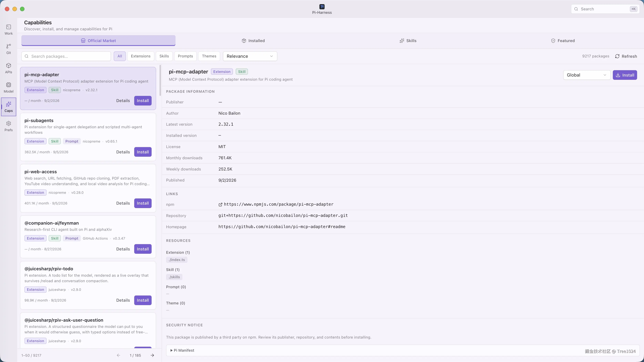644x362 pixels.
Task: Install pi-mcp-adapter from detail header
Action: click(625, 75)
